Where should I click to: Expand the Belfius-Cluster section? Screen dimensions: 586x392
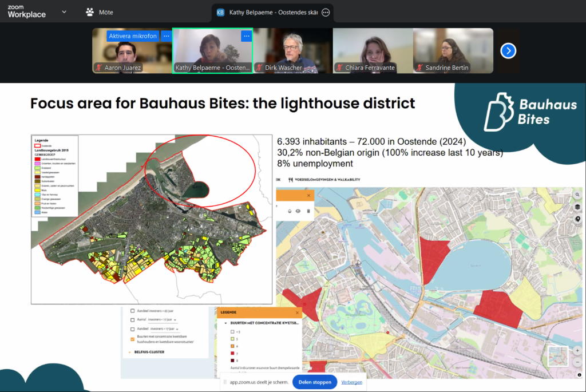coord(130,352)
